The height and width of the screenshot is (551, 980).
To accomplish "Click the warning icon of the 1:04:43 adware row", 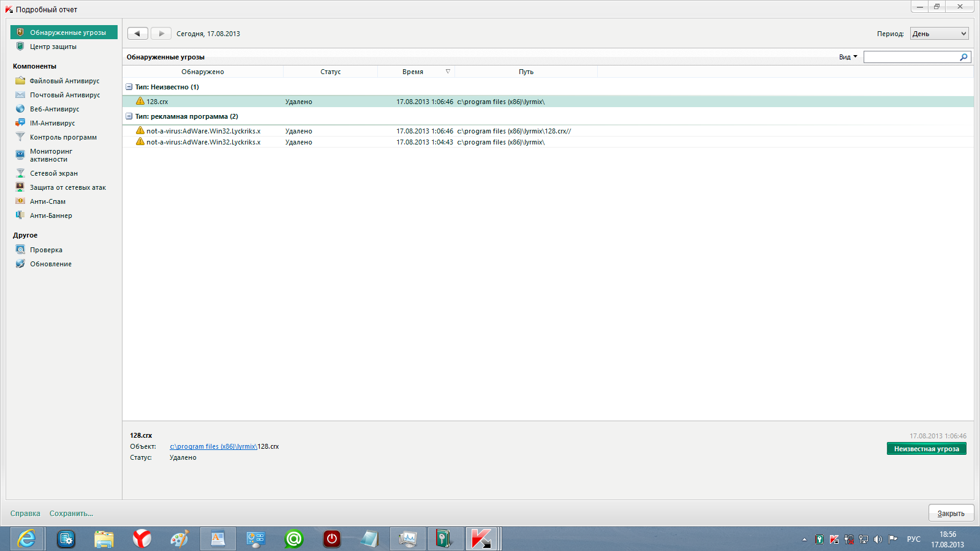I will 140,141.
